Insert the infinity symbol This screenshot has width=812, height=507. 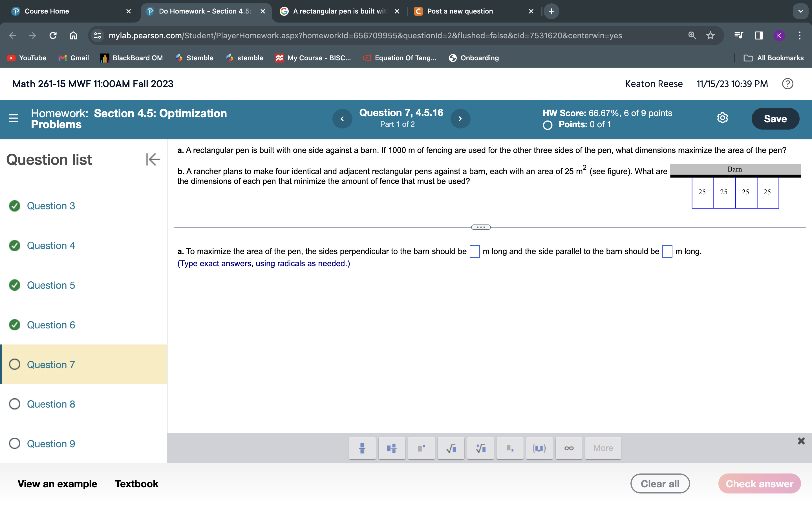click(x=569, y=448)
